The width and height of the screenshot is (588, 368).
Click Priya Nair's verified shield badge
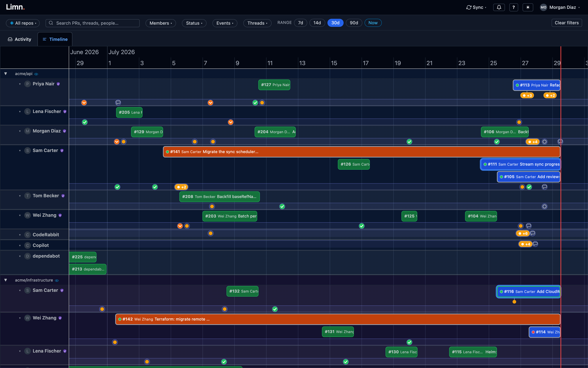(x=58, y=84)
